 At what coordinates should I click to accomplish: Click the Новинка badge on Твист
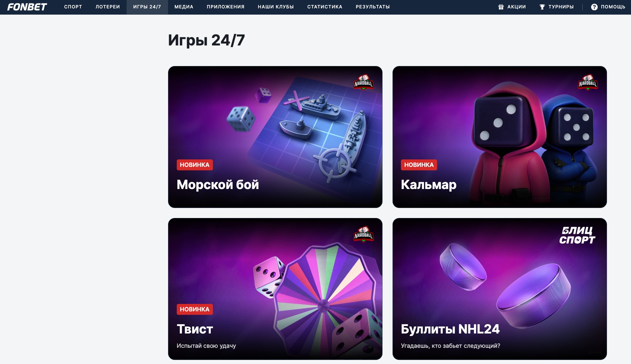pyautogui.click(x=195, y=309)
